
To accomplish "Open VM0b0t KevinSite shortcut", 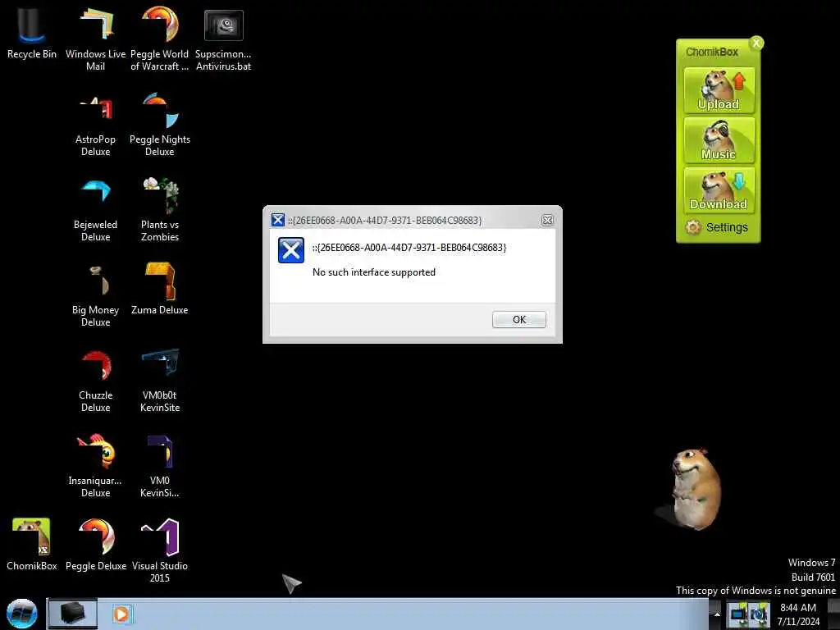I will pos(160,381).
